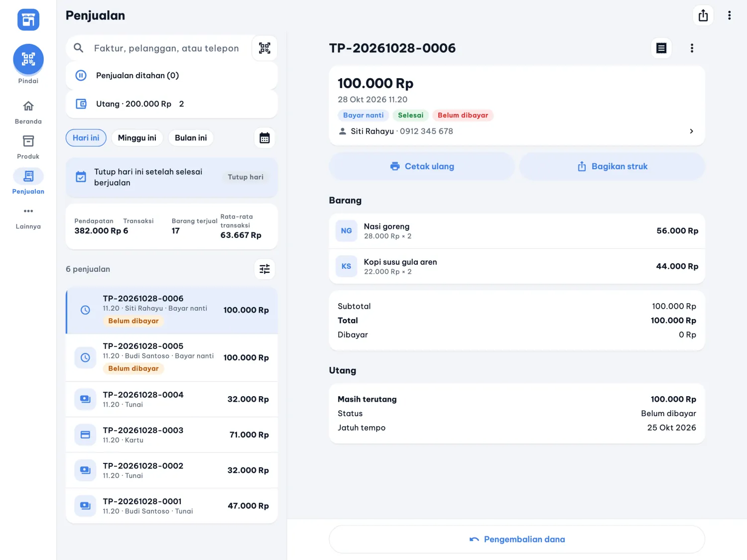This screenshot has height=560, width=747.
Task: Open the calendar date picker icon
Action: pyautogui.click(x=264, y=138)
